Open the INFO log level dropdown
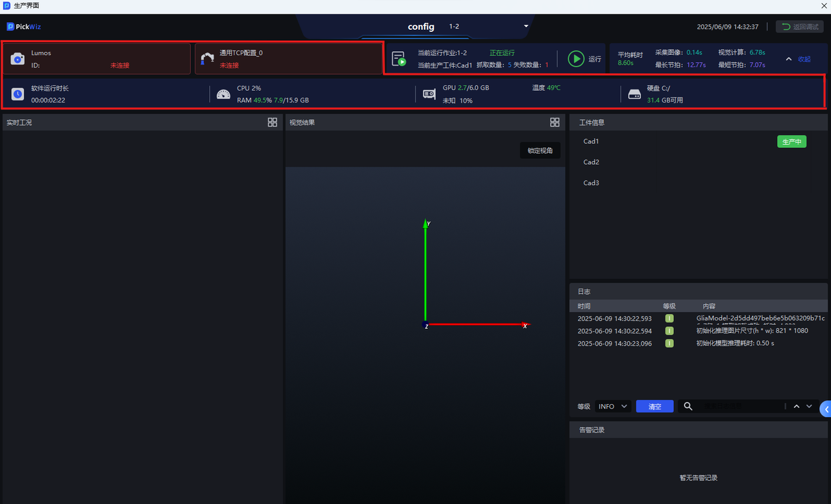 pyautogui.click(x=613, y=406)
